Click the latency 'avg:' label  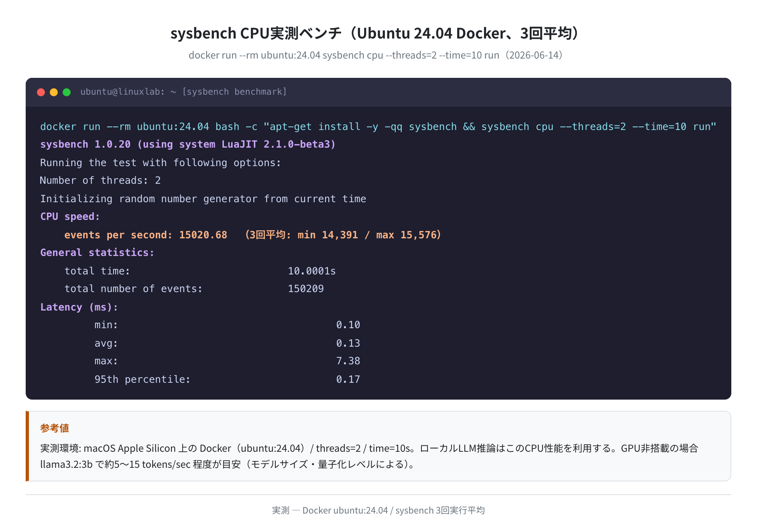106,343
